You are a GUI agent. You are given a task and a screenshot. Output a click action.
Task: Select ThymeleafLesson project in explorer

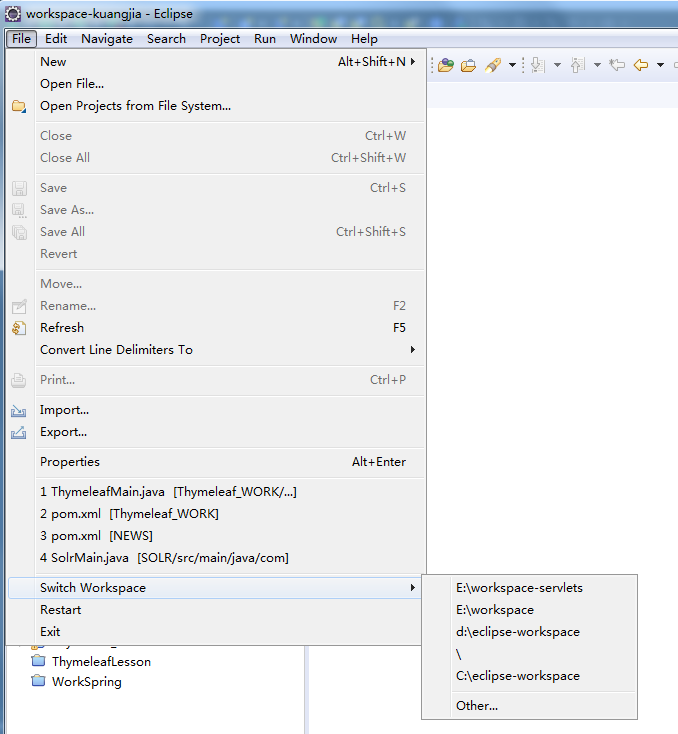coord(101,661)
